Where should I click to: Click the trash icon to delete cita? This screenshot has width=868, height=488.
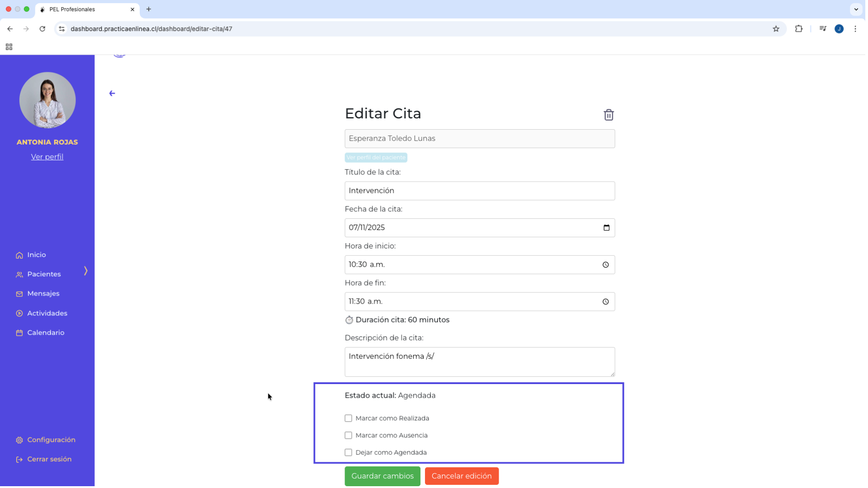tap(610, 115)
